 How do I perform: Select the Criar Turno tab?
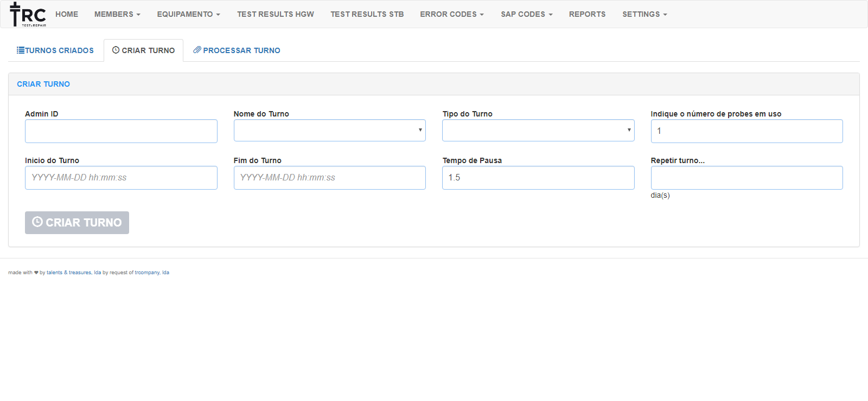(x=143, y=50)
